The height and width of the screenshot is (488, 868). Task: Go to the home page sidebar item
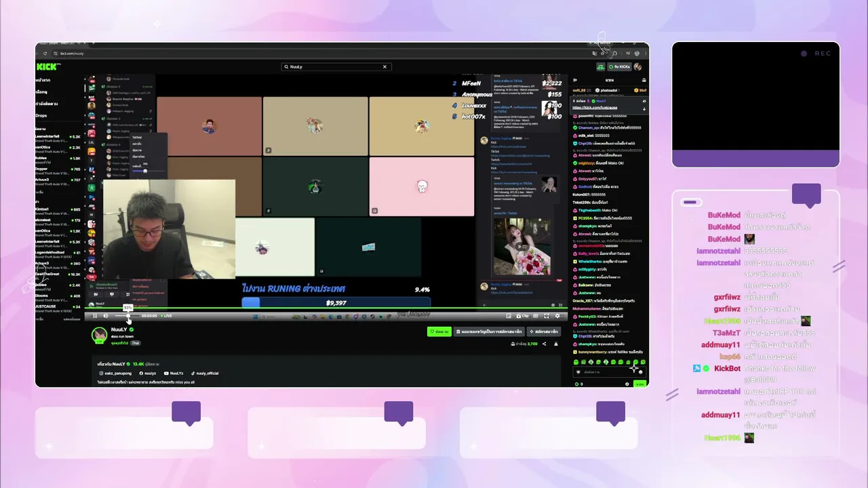pyautogui.click(x=43, y=80)
